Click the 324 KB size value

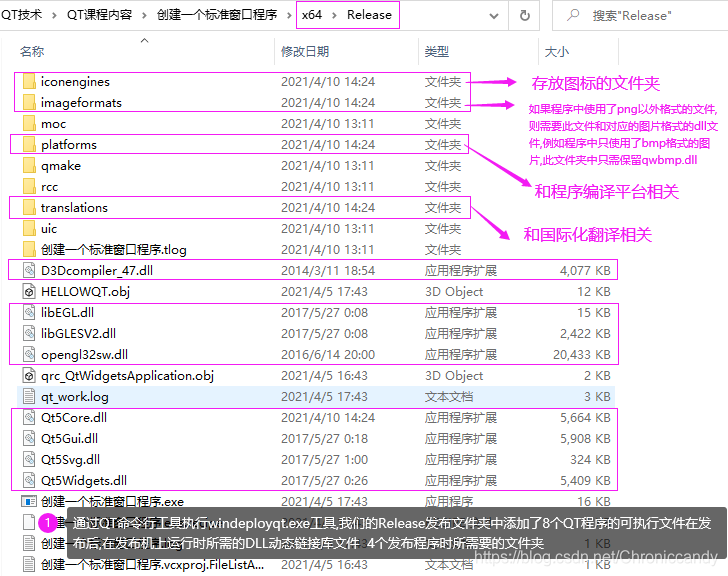591,460
